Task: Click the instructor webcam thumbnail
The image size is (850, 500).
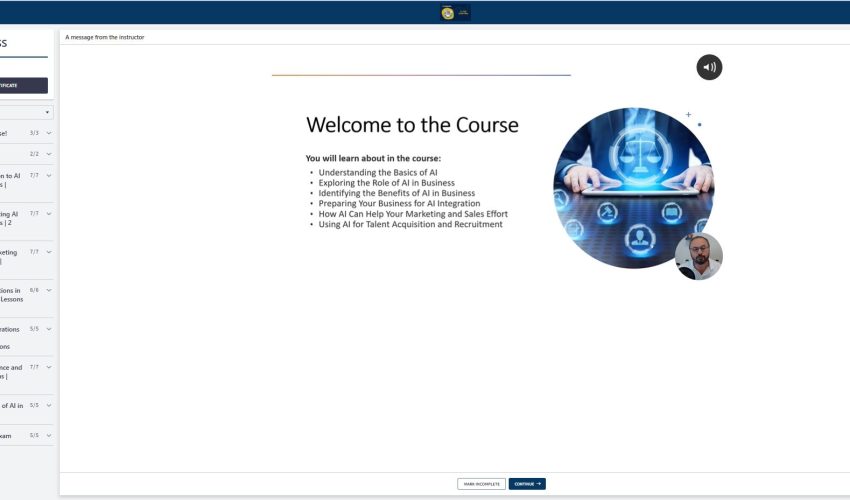Action: click(698, 256)
